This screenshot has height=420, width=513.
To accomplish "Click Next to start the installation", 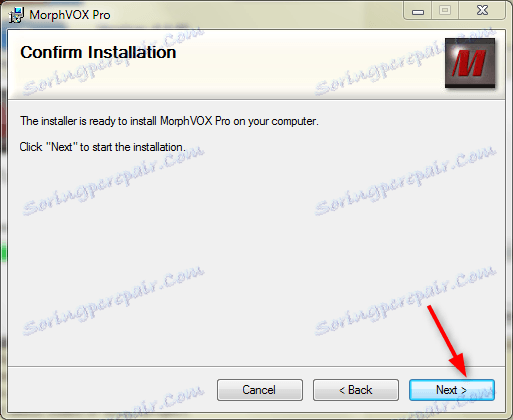I will point(452,390).
